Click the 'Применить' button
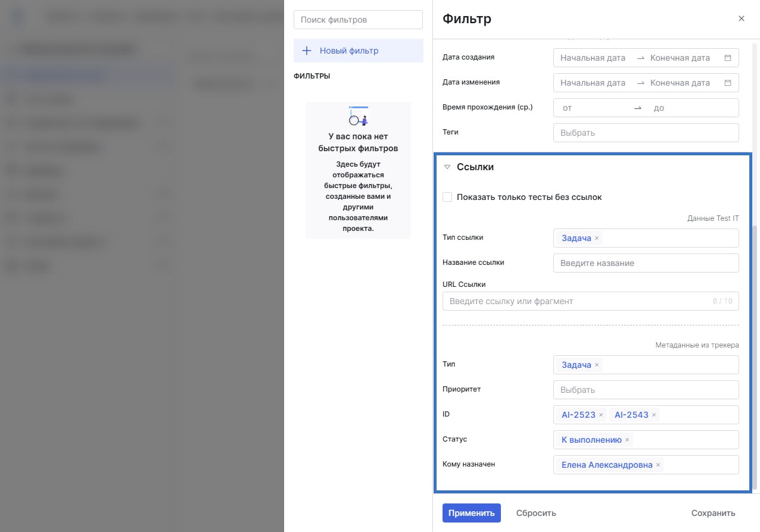760x532 pixels. coord(471,513)
